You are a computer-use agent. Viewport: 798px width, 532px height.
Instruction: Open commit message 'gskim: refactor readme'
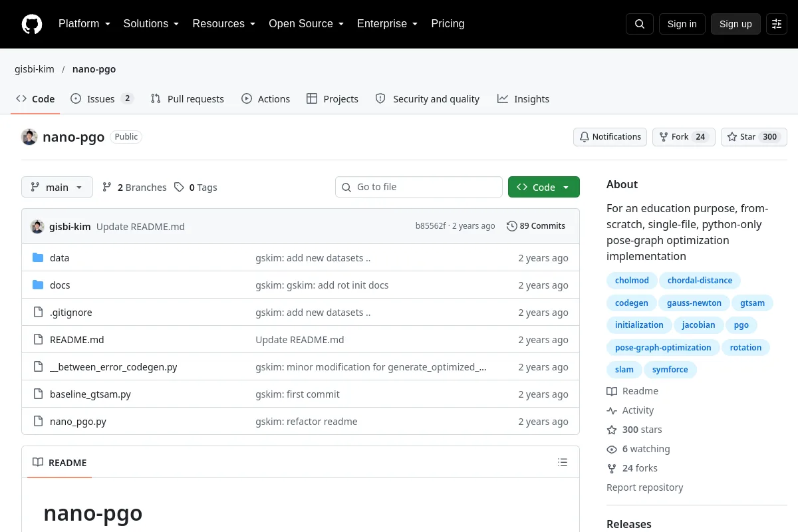click(x=307, y=422)
